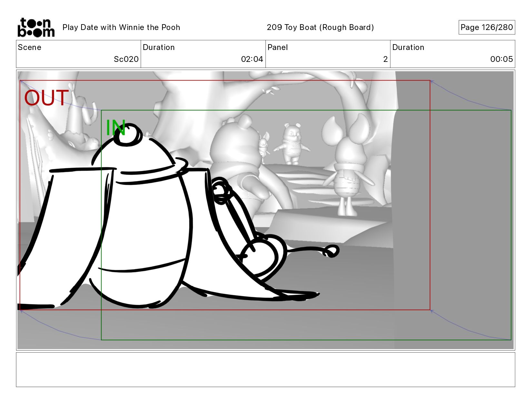Click the Toon Boom logo

tap(36, 27)
